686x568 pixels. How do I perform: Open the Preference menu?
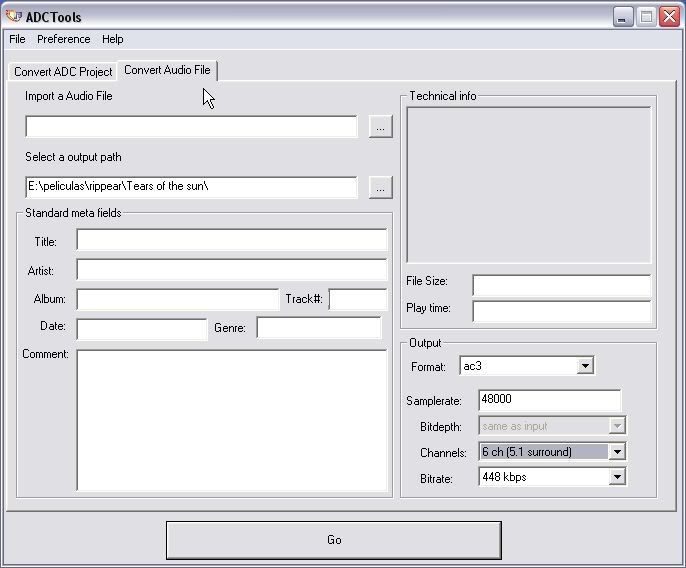click(x=63, y=39)
